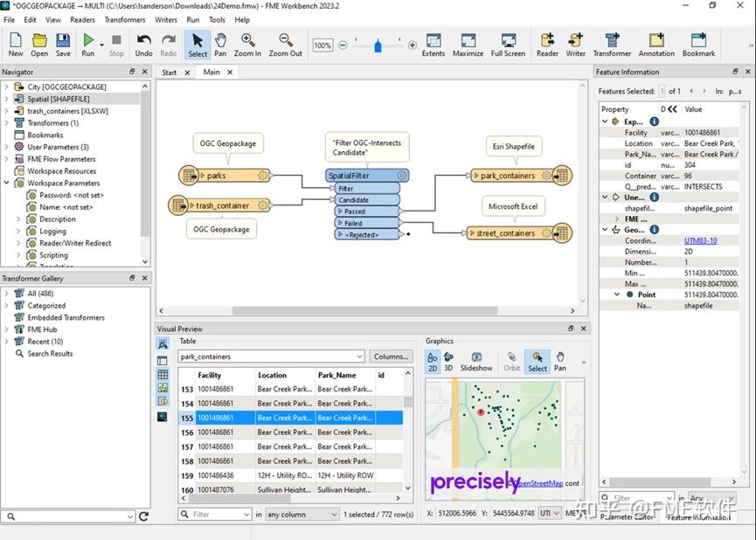Create a New workspace from toolbar
The width and height of the screenshot is (756, 540).
(x=16, y=45)
